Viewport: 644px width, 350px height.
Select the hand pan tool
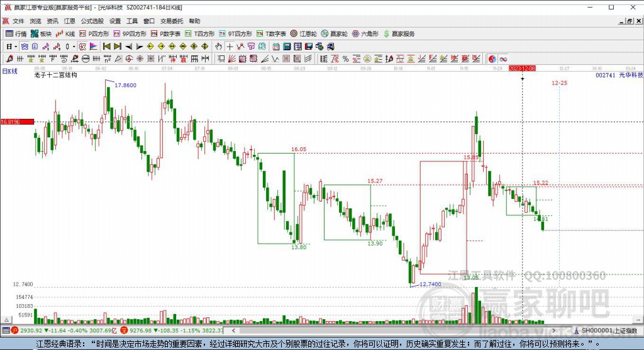(x=218, y=47)
